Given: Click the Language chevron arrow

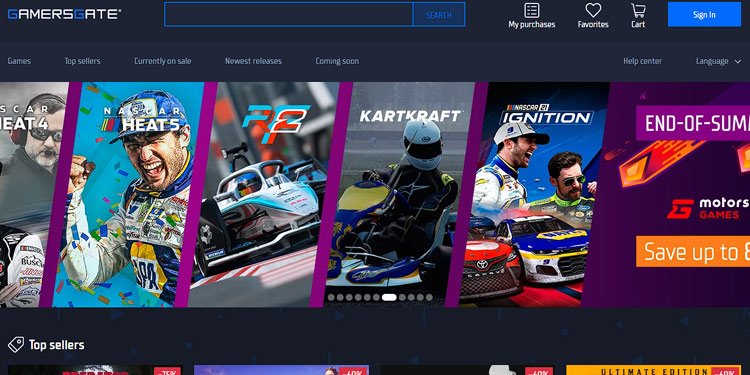Looking at the screenshot, I should click(738, 61).
